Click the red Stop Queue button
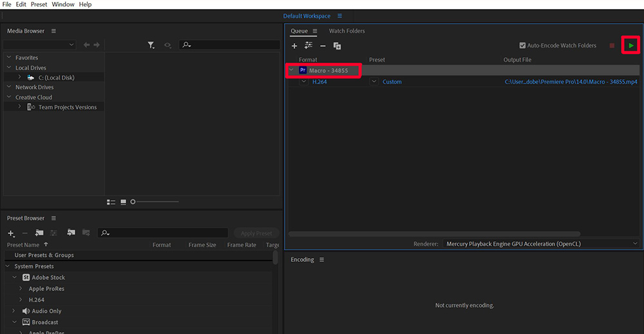Viewport: 644px width, 334px height. tap(612, 46)
